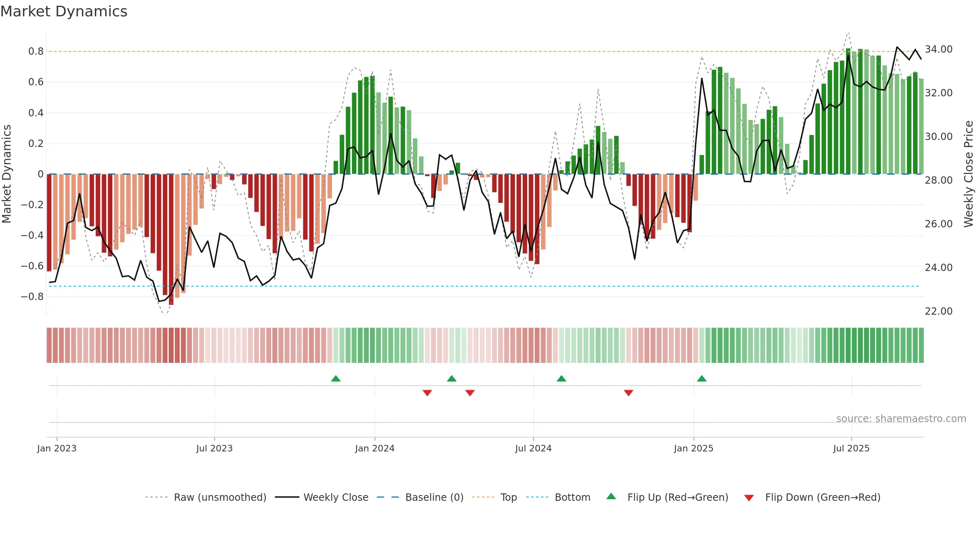Click the 0.8 left axis label
The image size is (980, 551).
[x=36, y=51]
